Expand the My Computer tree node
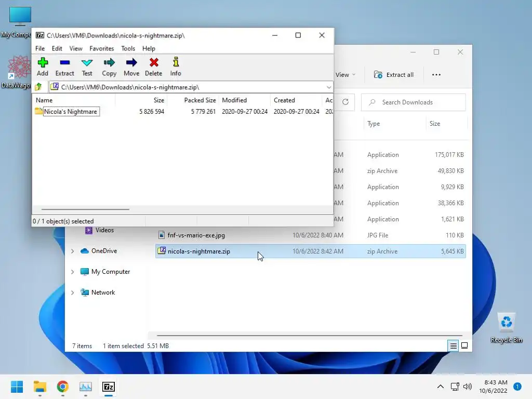 [x=72, y=272]
